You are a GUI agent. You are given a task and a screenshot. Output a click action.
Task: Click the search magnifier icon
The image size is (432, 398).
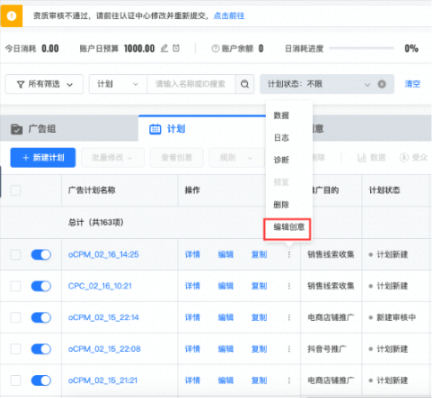coord(245,84)
